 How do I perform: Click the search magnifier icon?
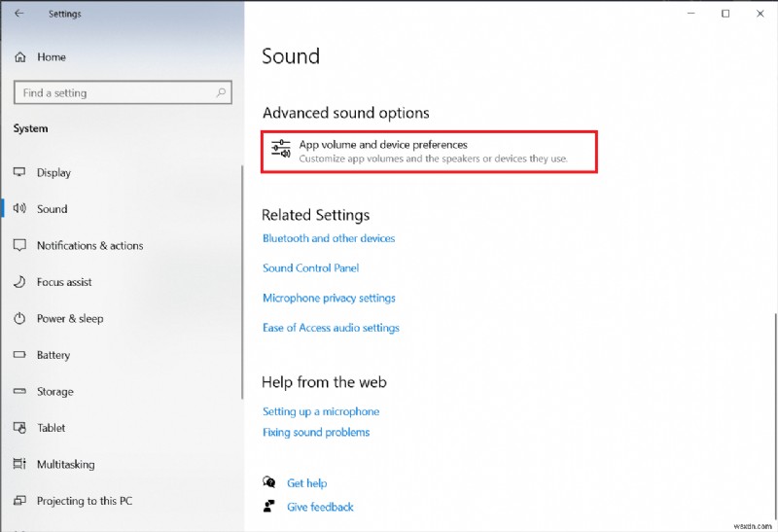tap(223, 93)
